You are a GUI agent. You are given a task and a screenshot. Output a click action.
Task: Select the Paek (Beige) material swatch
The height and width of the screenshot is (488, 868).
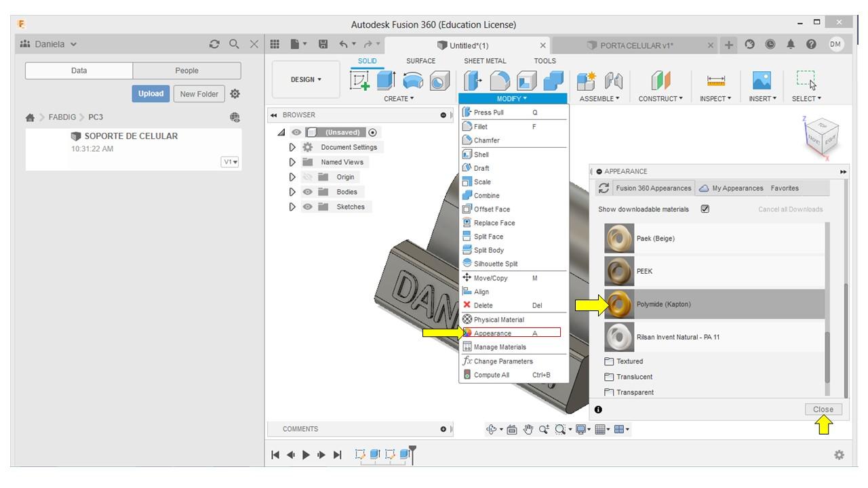pyautogui.click(x=618, y=239)
